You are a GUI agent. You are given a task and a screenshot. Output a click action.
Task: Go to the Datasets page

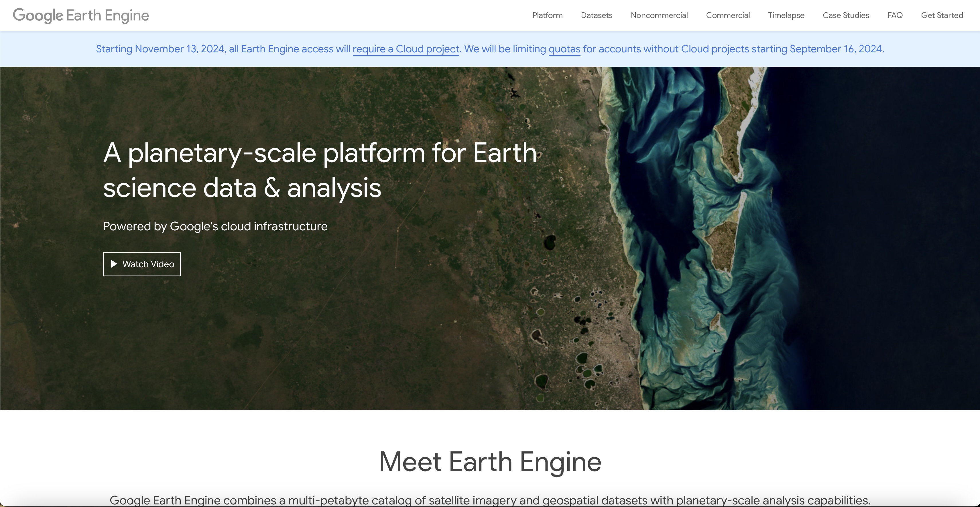pos(596,15)
